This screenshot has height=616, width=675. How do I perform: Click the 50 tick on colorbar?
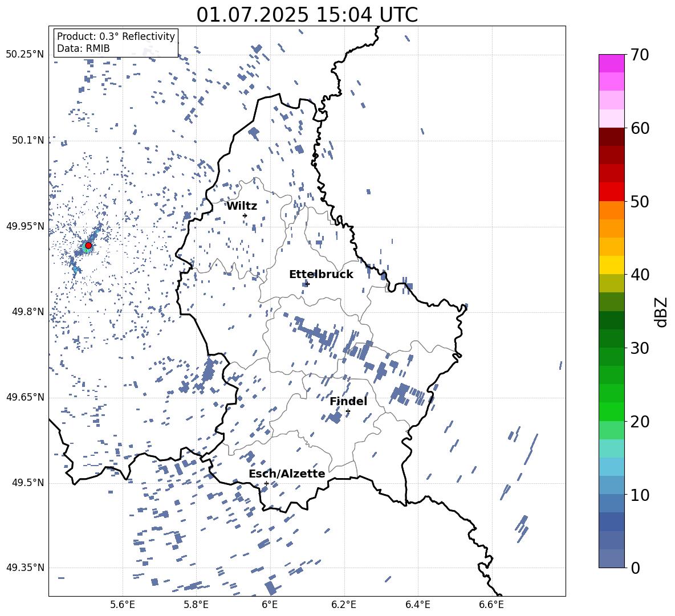tap(639, 201)
